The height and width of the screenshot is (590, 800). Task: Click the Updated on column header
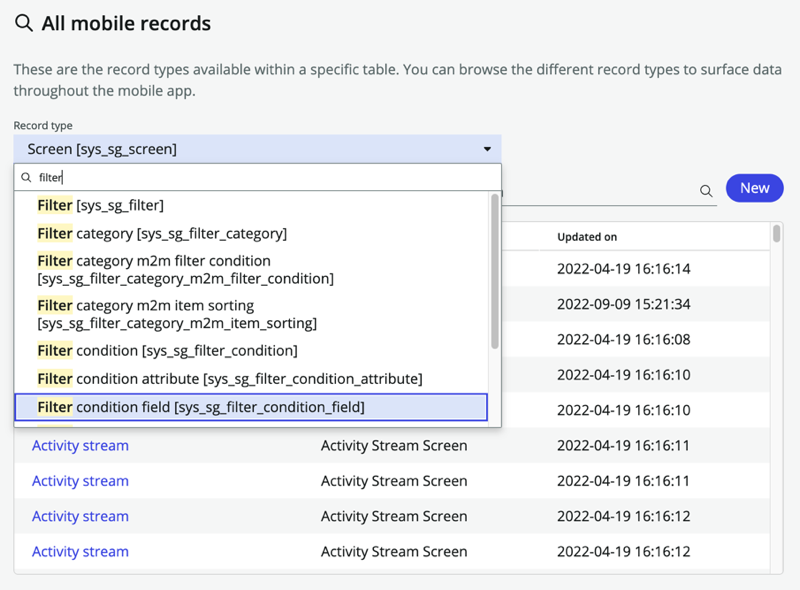(587, 237)
